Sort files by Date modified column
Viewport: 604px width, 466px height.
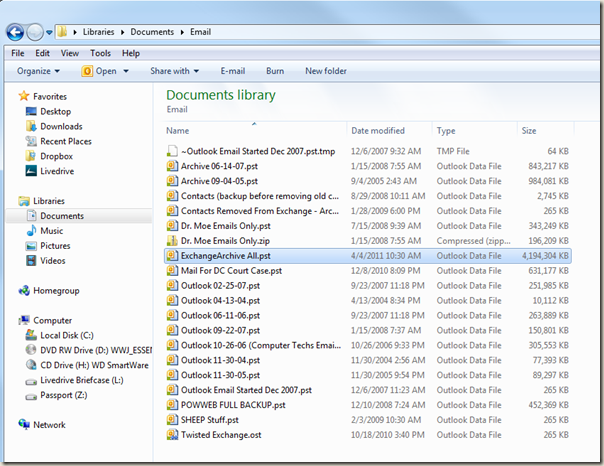(378, 131)
